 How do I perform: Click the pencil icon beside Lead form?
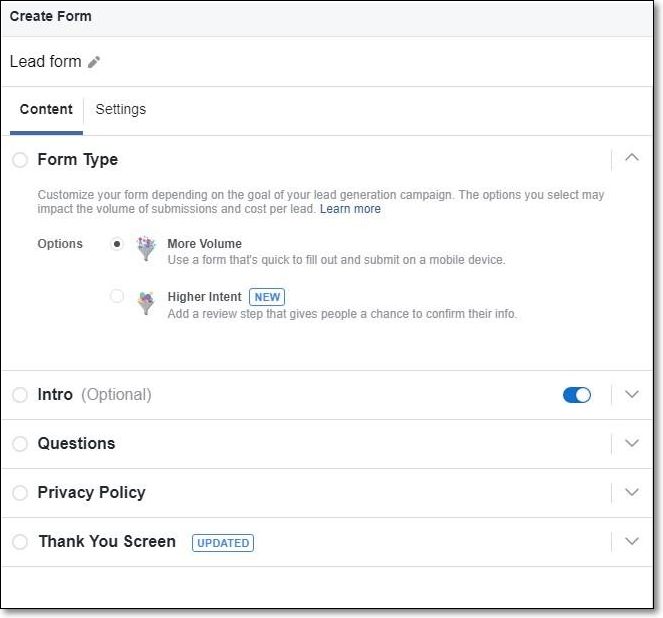point(94,62)
